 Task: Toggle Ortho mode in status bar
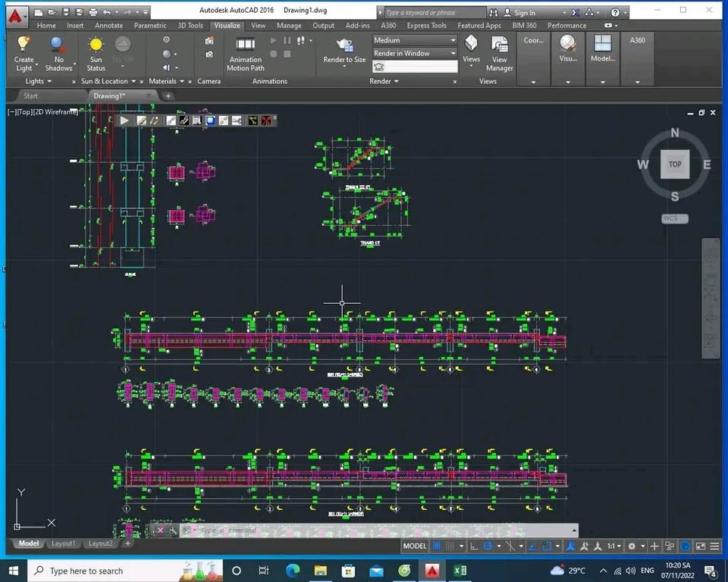click(x=473, y=546)
